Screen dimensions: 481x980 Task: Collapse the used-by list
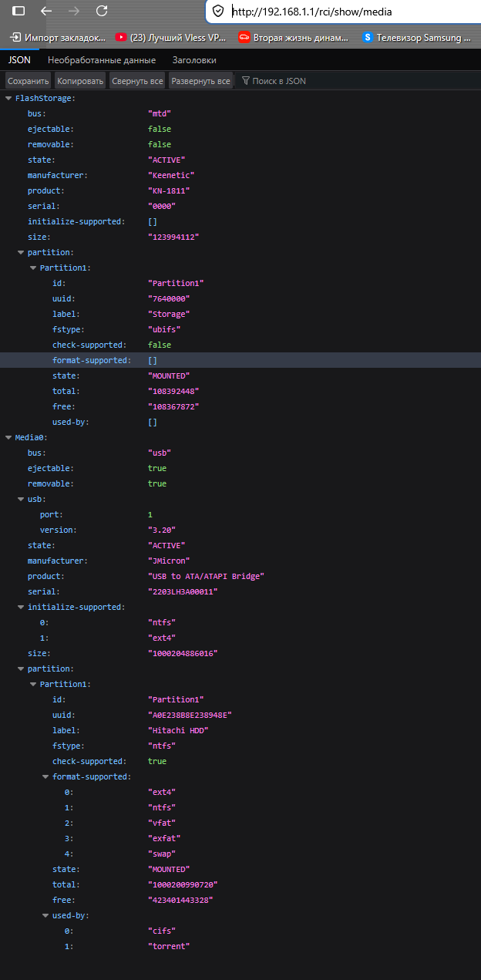[45, 916]
